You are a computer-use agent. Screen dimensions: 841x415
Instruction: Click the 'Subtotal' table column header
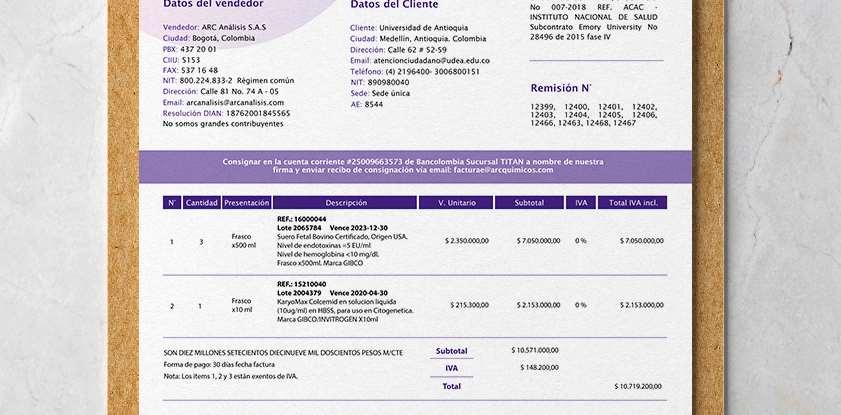pyautogui.click(x=529, y=203)
